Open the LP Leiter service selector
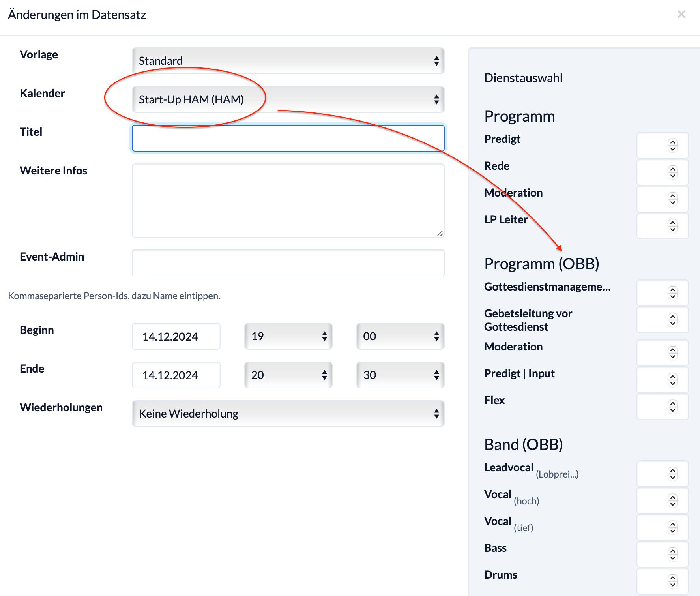700x596 pixels. point(663,226)
